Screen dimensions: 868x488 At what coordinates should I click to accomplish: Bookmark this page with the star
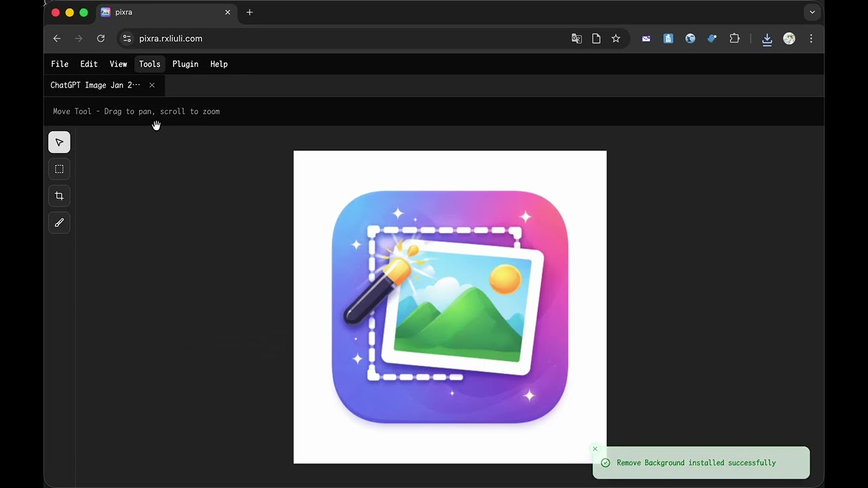[x=616, y=39]
